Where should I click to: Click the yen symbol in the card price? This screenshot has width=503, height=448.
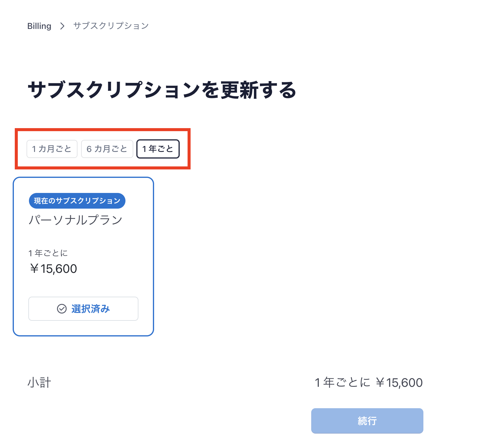[x=34, y=269]
